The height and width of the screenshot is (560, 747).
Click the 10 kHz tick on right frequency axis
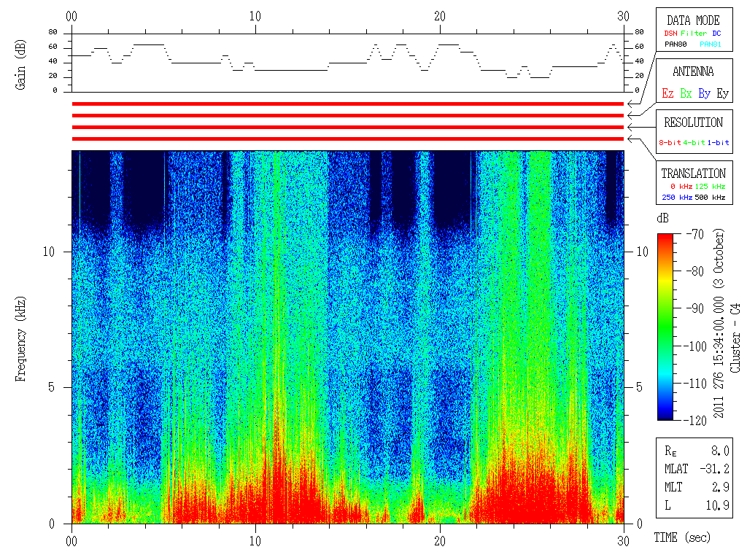[x=643, y=252]
